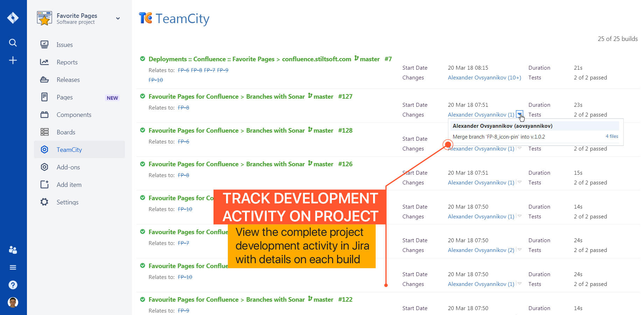The width and height of the screenshot is (644, 315).
Task: Open Deployments Confluence Favorite Pages build link
Action: pos(250,59)
